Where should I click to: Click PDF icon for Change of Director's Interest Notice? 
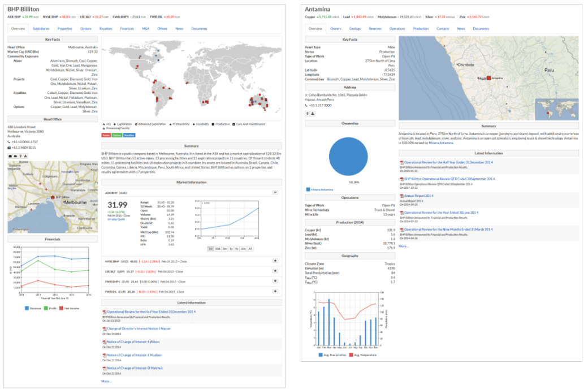pyautogui.click(x=105, y=328)
